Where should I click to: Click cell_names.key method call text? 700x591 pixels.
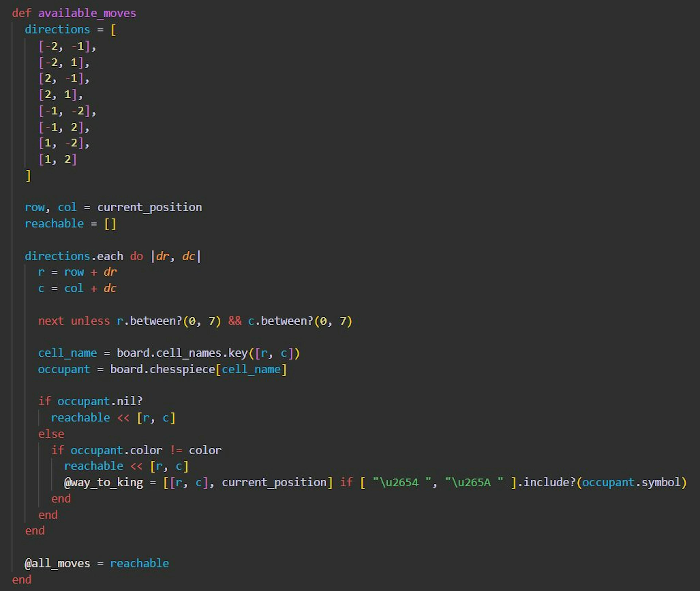(202, 353)
